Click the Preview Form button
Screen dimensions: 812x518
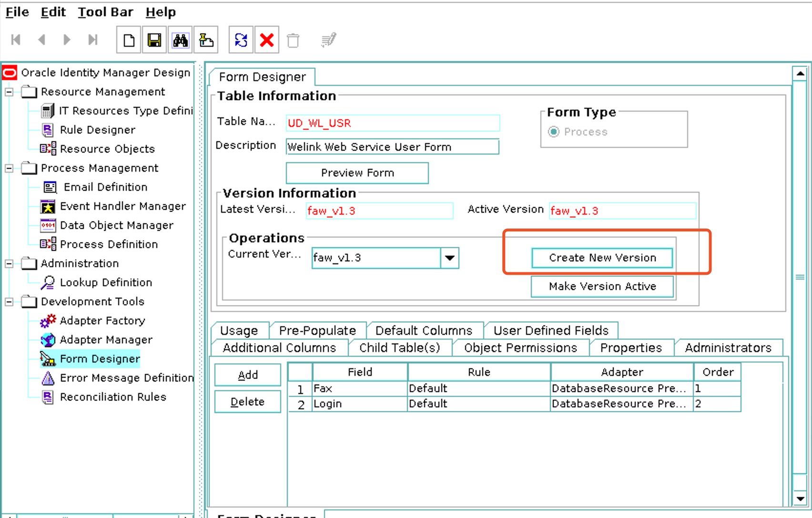pos(357,173)
